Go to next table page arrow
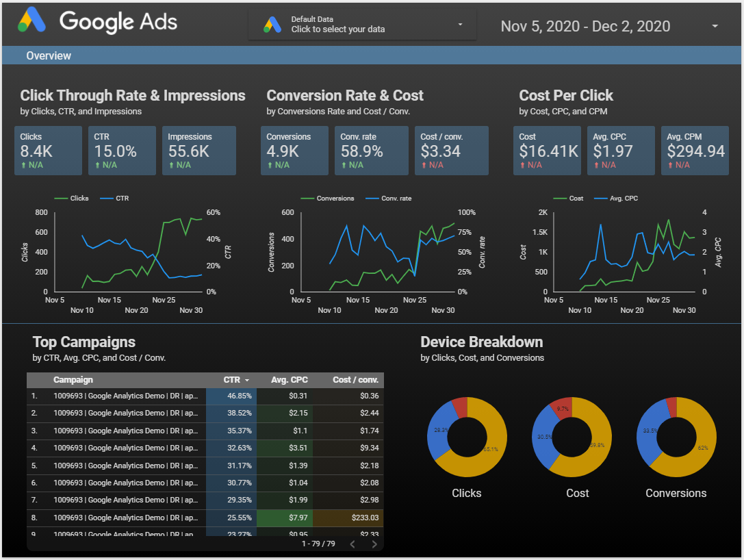This screenshot has height=560, width=744. tap(374, 544)
